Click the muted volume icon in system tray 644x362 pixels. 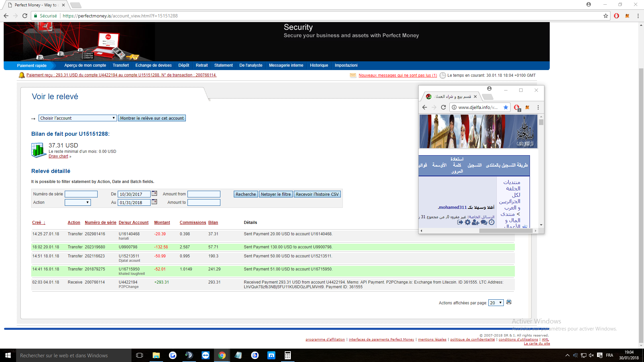[591, 355]
